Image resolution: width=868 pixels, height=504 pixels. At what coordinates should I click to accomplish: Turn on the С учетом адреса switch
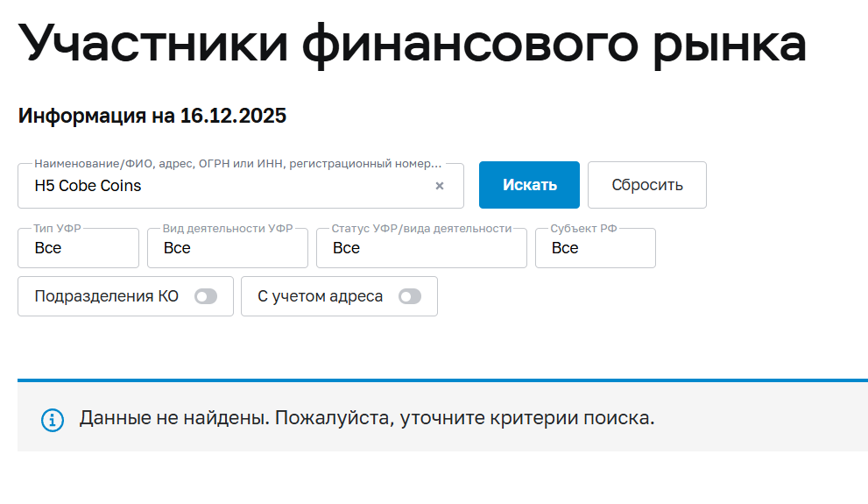coord(409,296)
